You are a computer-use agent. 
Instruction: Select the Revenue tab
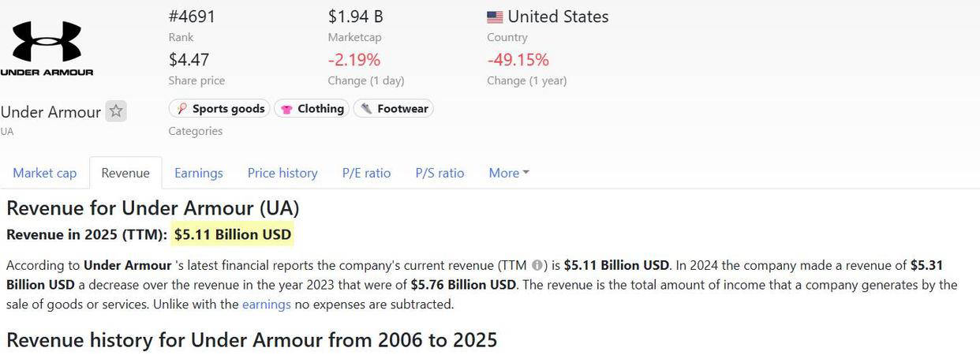click(x=125, y=173)
